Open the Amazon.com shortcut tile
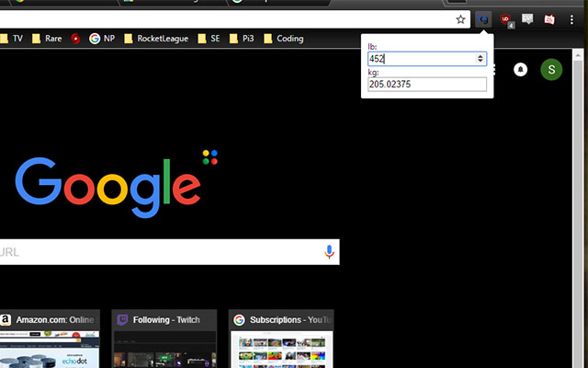588x368 pixels. tap(50, 339)
